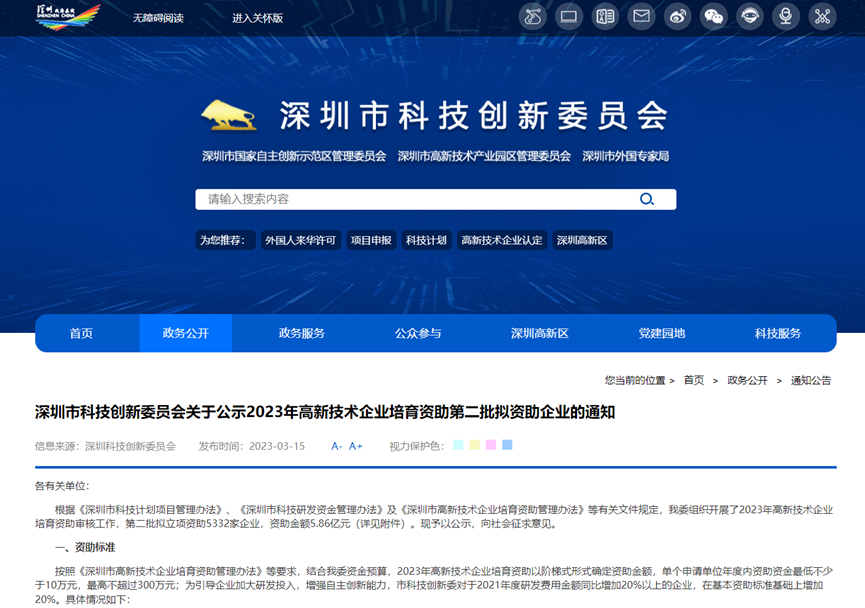The width and height of the screenshot is (865, 608).
Task: Click the microphone voice icon
Action: pyautogui.click(x=786, y=16)
